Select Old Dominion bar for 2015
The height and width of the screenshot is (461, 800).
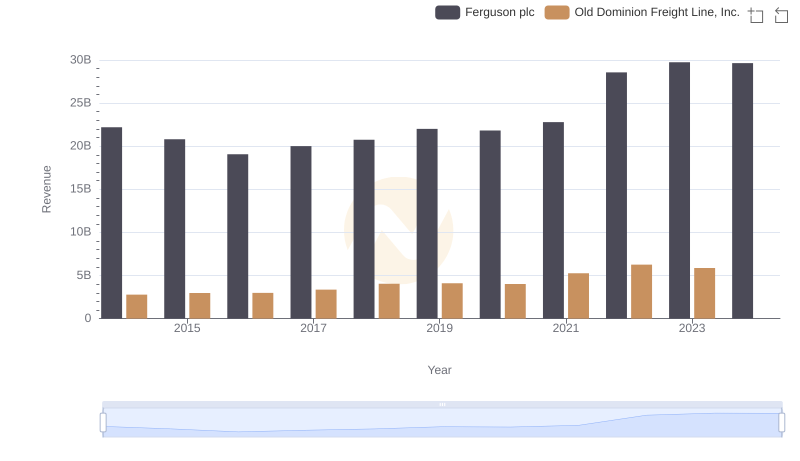[199, 305]
